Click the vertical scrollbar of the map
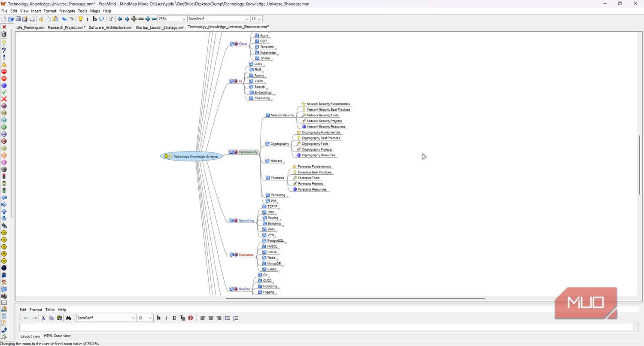The height and width of the screenshot is (346, 644). 641,164
